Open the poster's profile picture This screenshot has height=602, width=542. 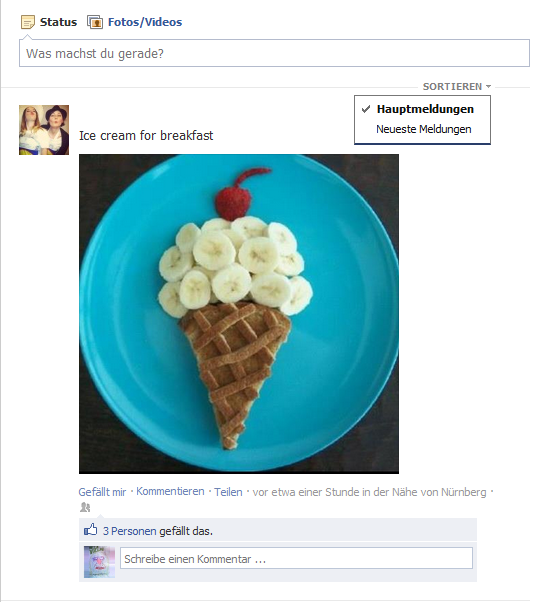click(44, 130)
